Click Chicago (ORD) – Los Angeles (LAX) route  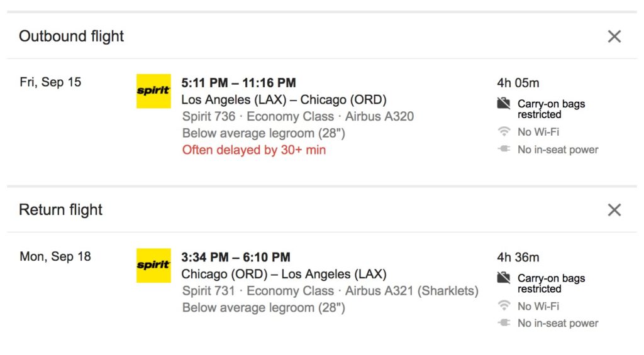(284, 274)
